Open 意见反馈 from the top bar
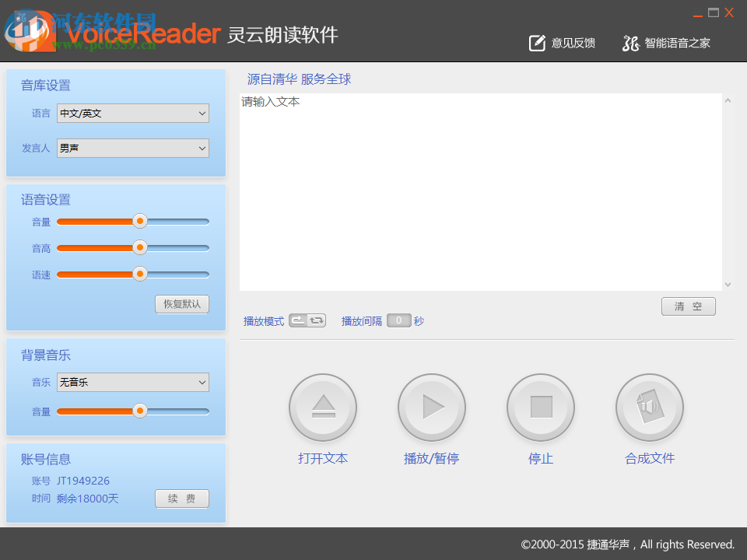747x560 pixels. pyautogui.click(x=562, y=43)
